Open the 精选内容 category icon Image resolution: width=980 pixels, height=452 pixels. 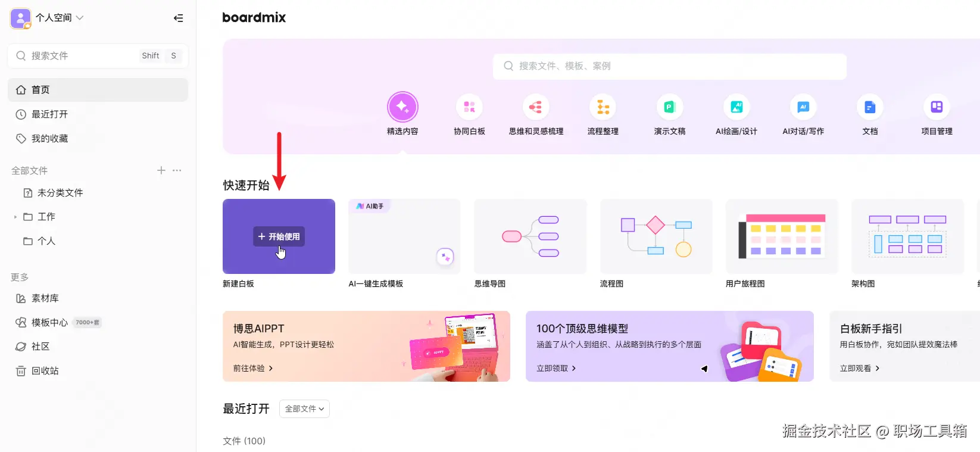point(402,107)
